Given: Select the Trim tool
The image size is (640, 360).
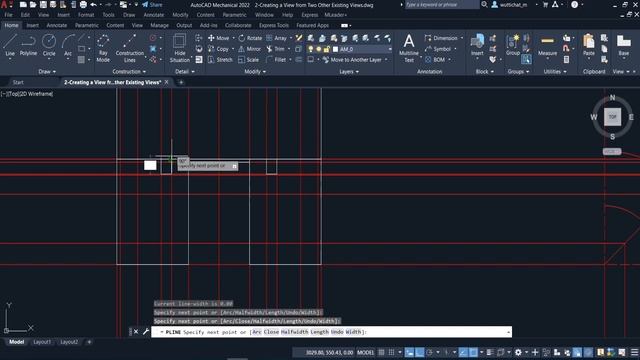Looking at the screenshot, I should coord(275,49).
